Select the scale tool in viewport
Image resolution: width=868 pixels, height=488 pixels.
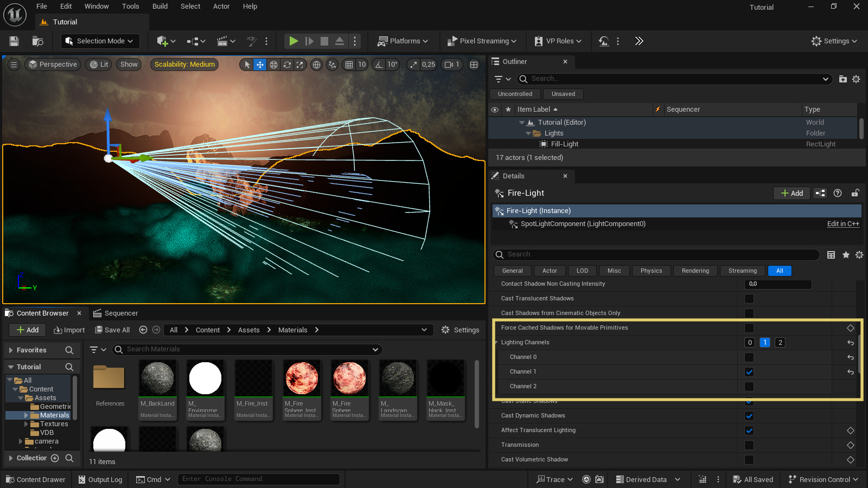(x=299, y=65)
